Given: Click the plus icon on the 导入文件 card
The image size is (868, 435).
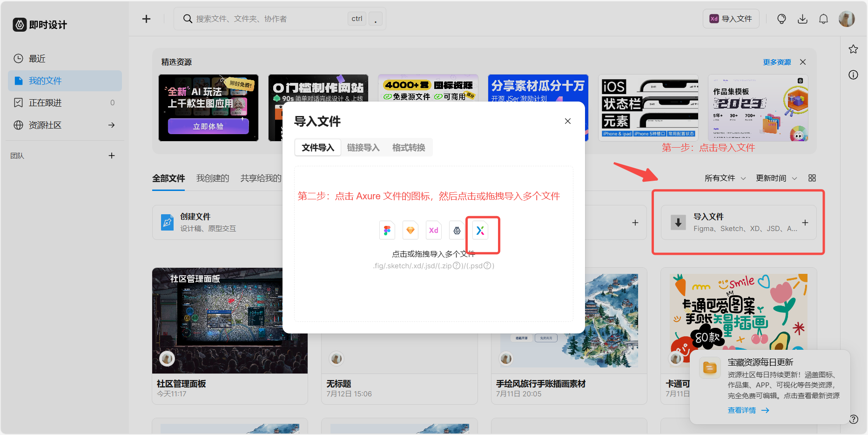Looking at the screenshot, I should [805, 223].
